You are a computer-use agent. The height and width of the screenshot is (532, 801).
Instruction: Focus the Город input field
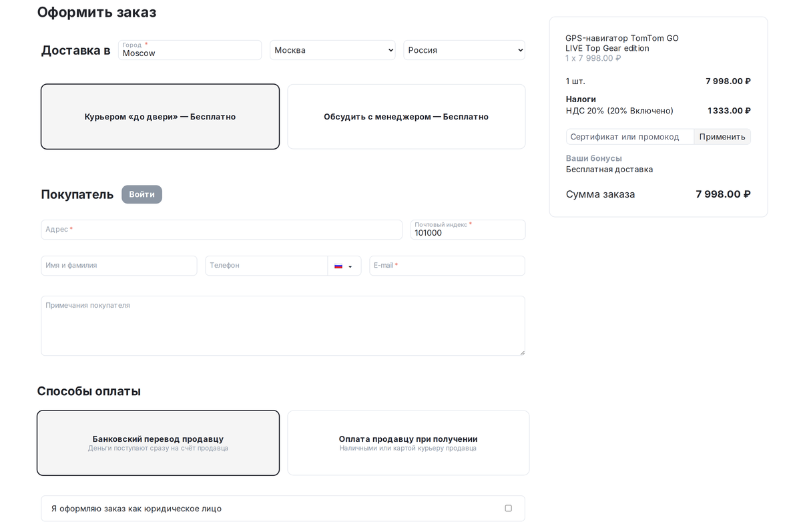(x=190, y=50)
